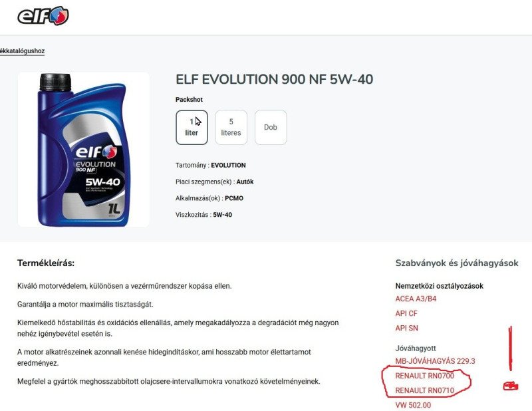The width and height of the screenshot is (532, 411).
Task: Open the API CF classification link
Action: point(406,313)
